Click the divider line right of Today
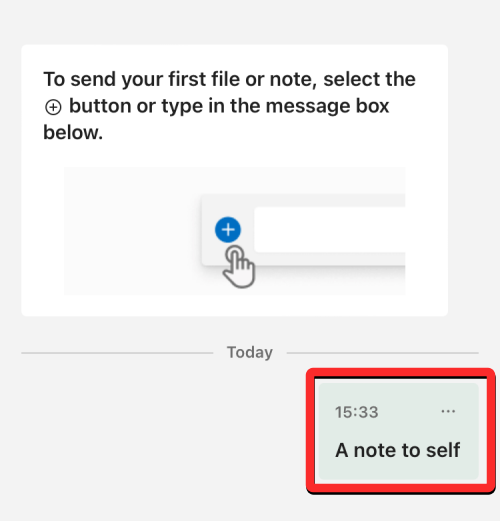 point(382,353)
